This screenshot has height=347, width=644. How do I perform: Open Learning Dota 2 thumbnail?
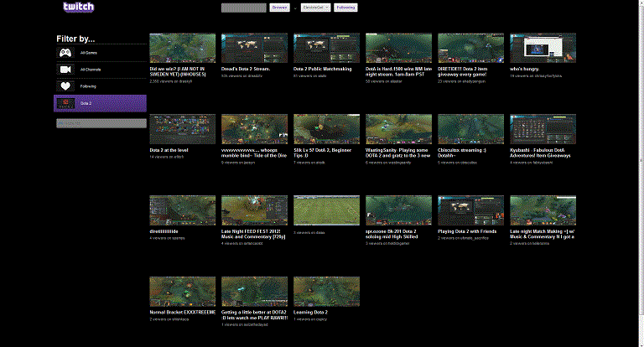click(x=326, y=291)
